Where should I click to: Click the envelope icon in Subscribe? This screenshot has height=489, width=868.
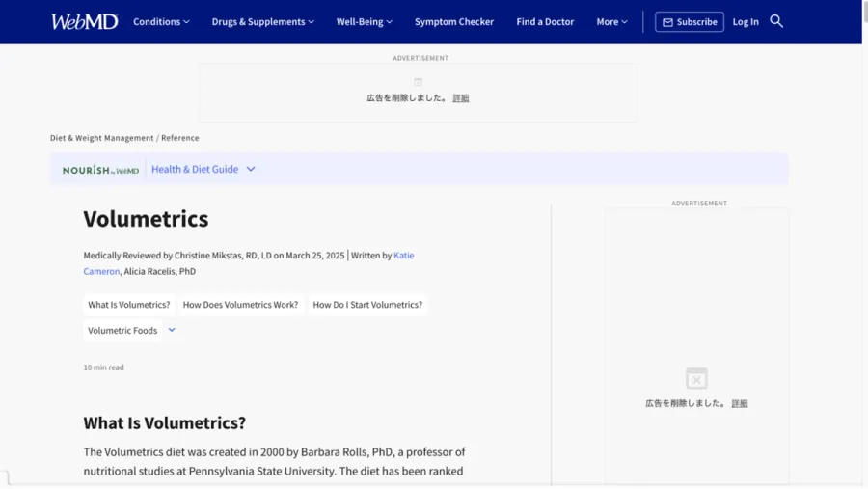pyautogui.click(x=667, y=22)
